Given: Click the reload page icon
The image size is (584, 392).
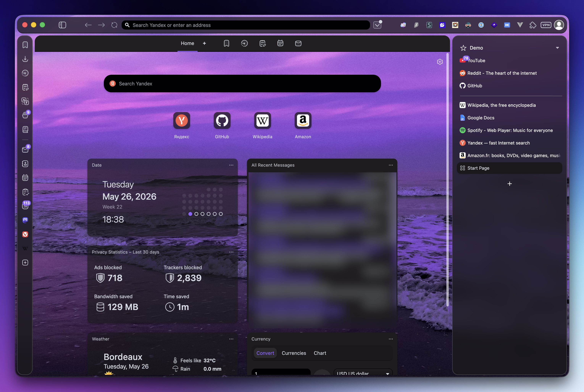Looking at the screenshot, I should pos(114,25).
